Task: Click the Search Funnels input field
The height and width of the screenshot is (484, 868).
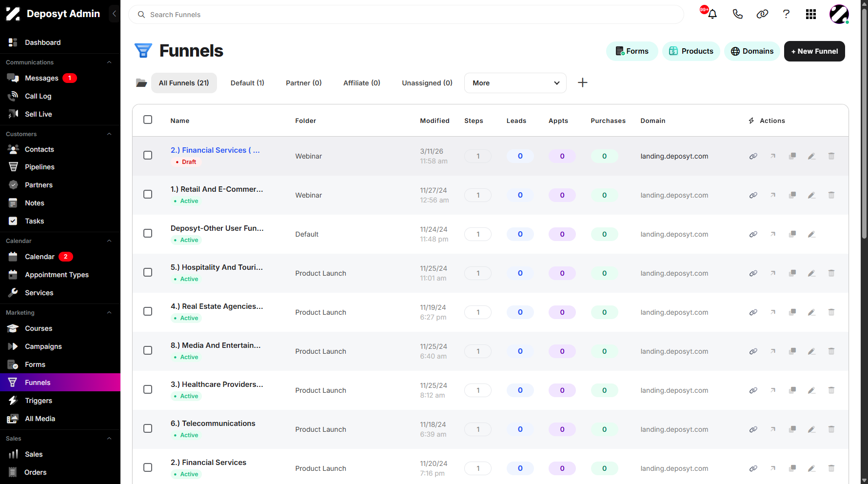Action: [x=406, y=15]
